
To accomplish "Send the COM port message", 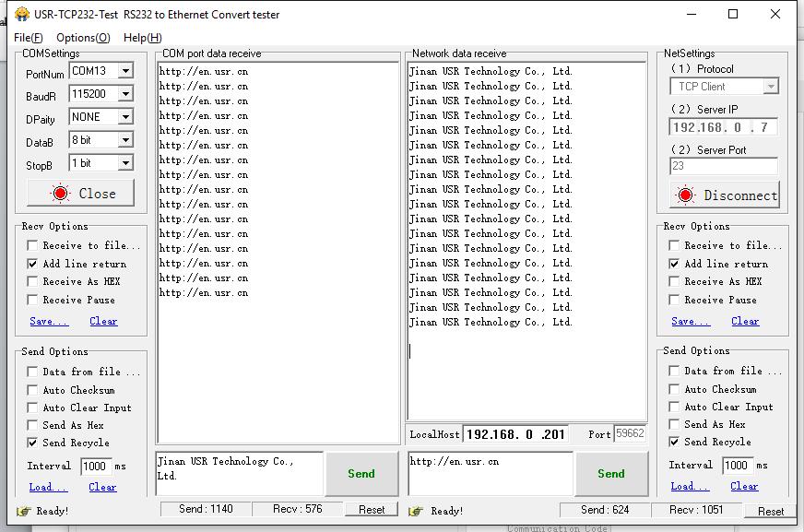I will [x=361, y=474].
